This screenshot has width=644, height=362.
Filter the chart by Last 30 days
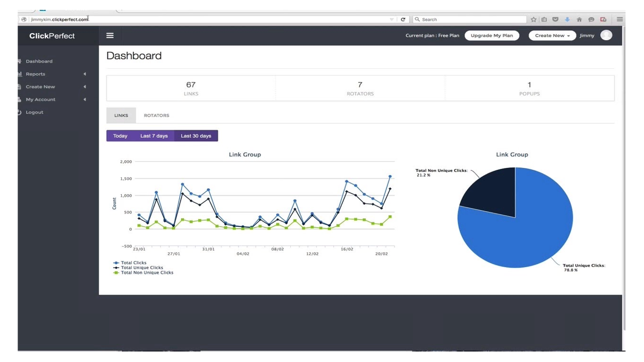tap(196, 136)
